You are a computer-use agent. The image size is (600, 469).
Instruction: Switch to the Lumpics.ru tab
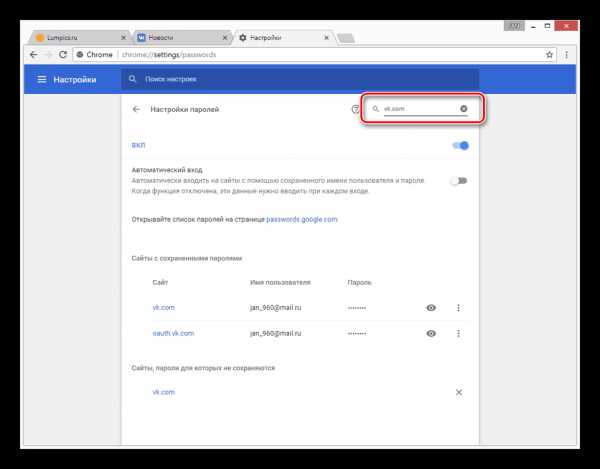click(79, 37)
